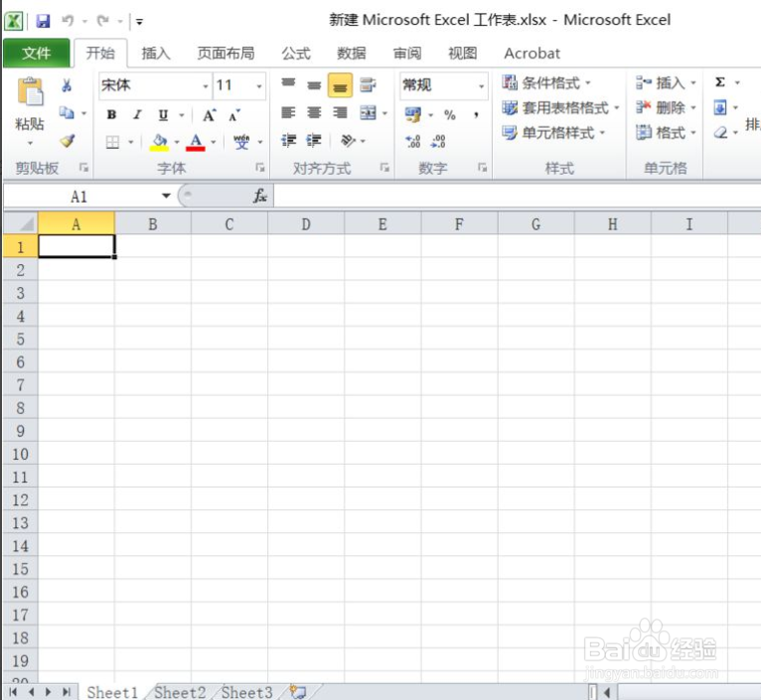
Task: Click the text Orientation icon
Action: click(348, 141)
